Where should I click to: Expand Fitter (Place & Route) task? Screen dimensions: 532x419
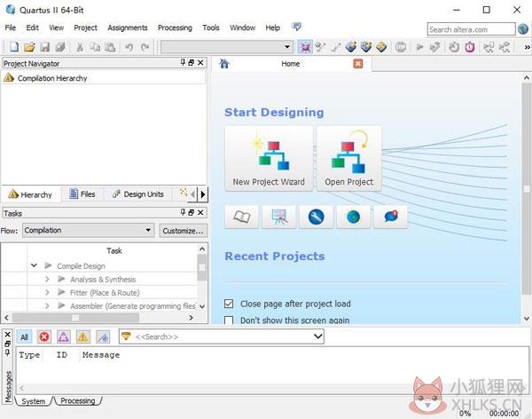tap(47, 292)
